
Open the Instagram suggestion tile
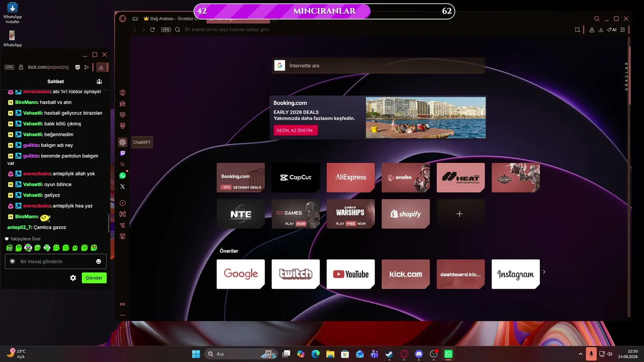(516, 274)
